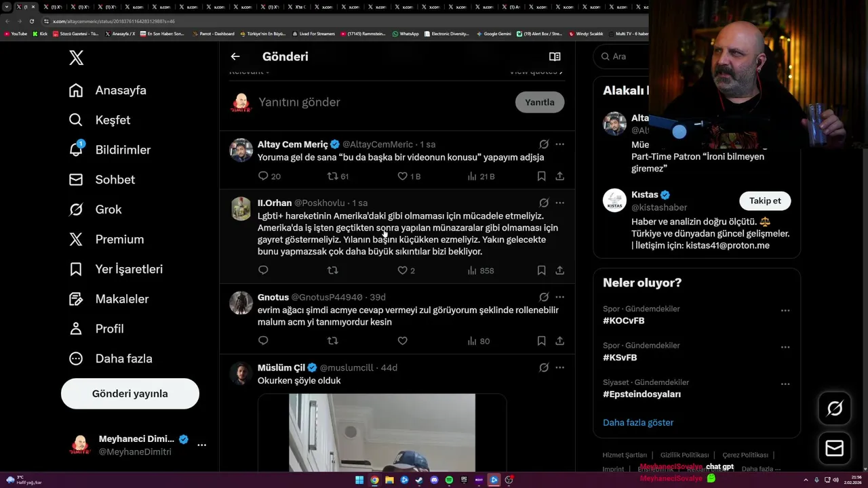This screenshot has height=488, width=868.
Task: Open the floating messages envelope button
Action: 835,448
